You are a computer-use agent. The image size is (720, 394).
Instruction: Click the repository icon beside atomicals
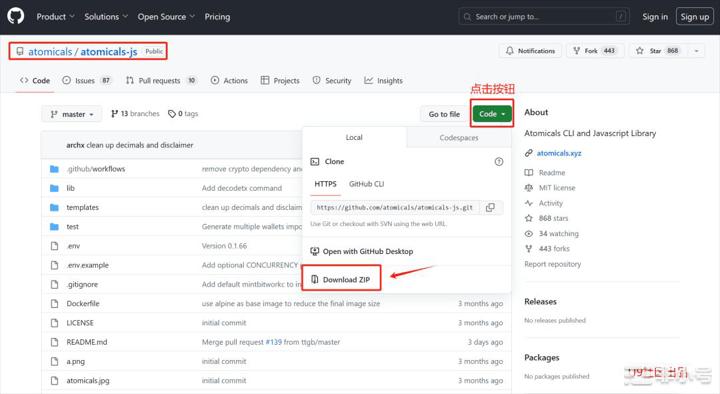pyautogui.click(x=20, y=51)
